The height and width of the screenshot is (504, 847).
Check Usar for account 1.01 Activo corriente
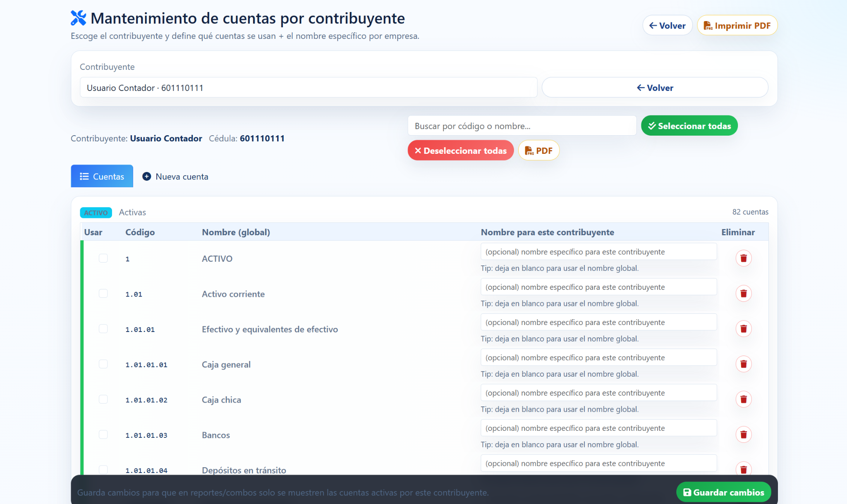103,293
